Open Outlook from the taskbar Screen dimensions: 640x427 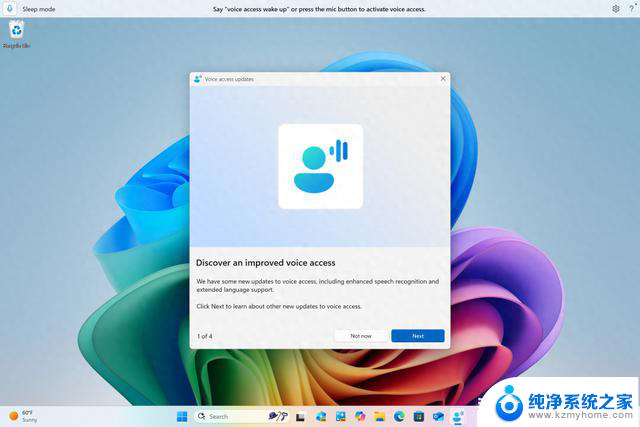[438, 416]
